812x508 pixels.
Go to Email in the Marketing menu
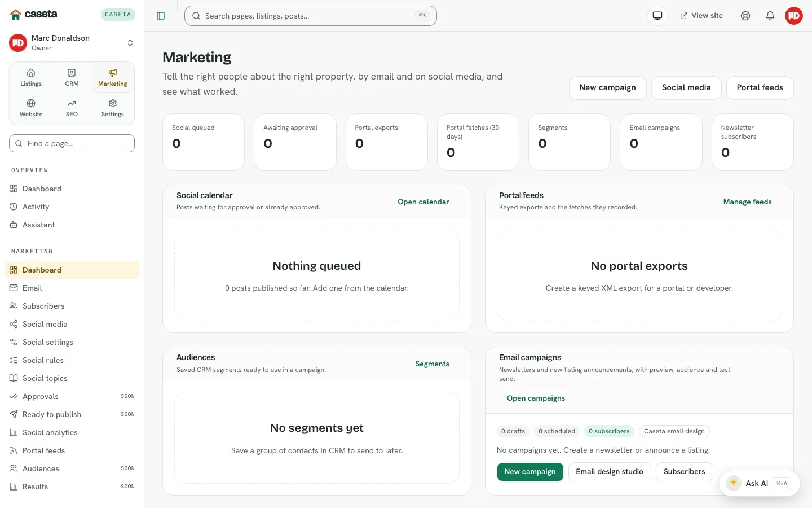click(72, 288)
